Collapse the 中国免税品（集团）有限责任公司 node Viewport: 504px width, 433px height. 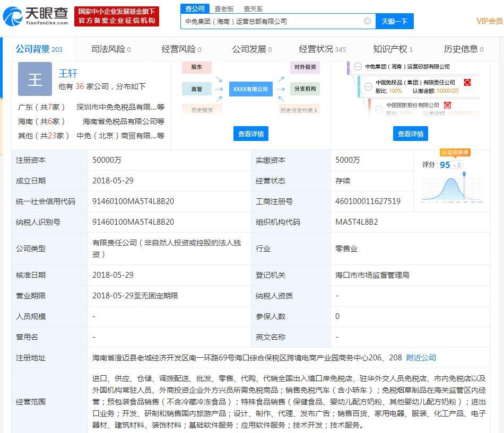pos(369,86)
